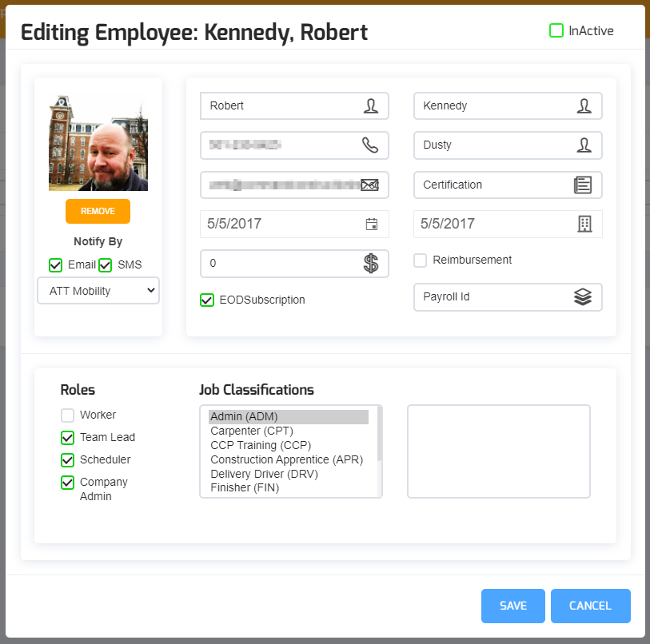Click the envelope icon in email field
Image resolution: width=650 pixels, height=644 pixels.
point(370,185)
